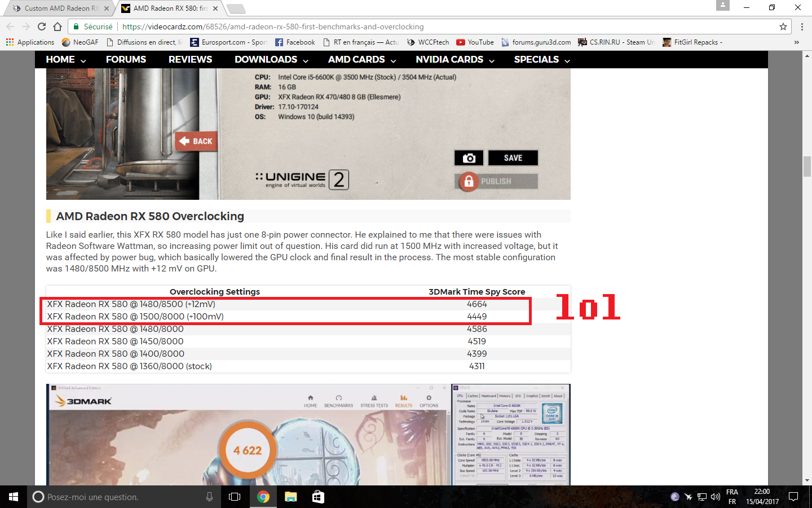This screenshot has height=508, width=812.
Task: Select the 4311 stock score cell
Action: (x=477, y=366)
